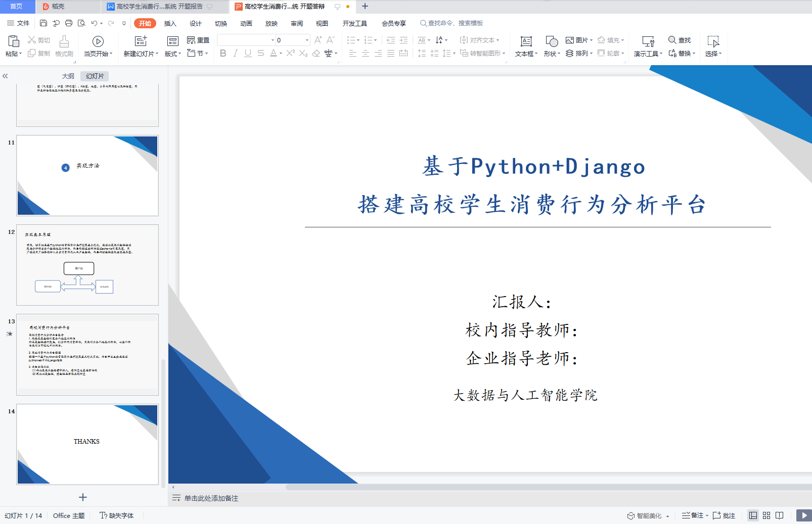Toggle bold formatting

223,53
